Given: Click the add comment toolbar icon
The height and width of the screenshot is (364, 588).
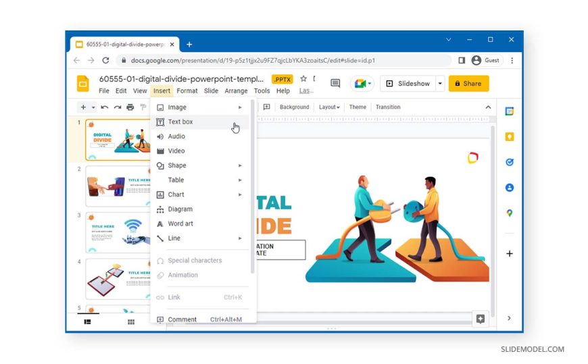Looking at the screenshot, I should (x=266, y=107).
